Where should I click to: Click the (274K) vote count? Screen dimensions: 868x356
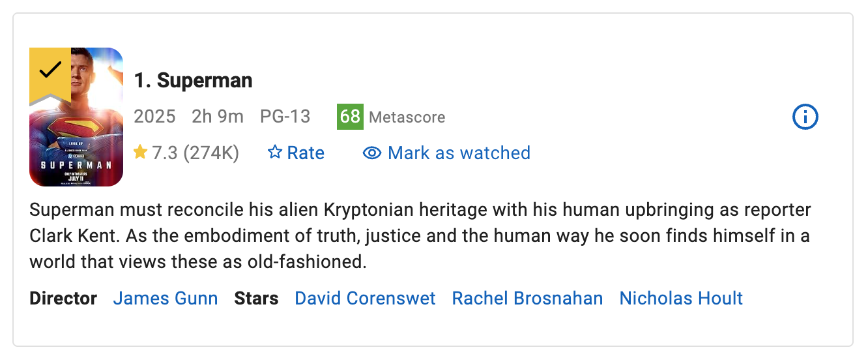[x=211, y=153]
